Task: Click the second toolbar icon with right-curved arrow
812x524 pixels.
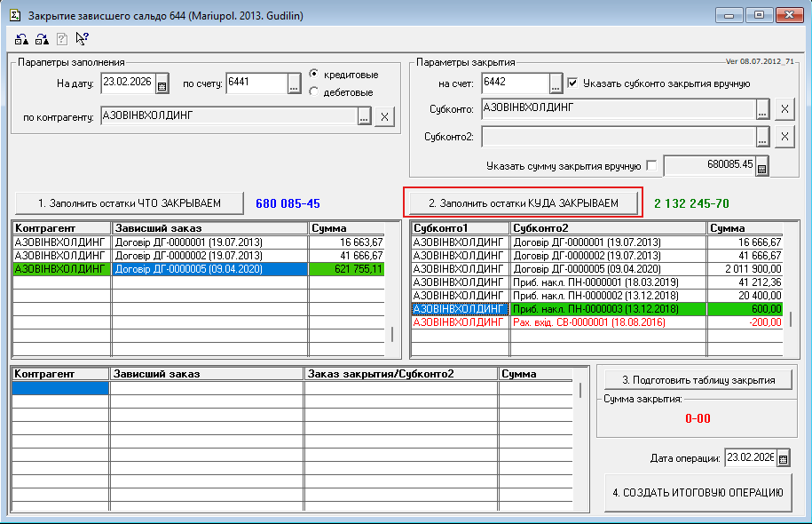Action: (x=42, y=38)
